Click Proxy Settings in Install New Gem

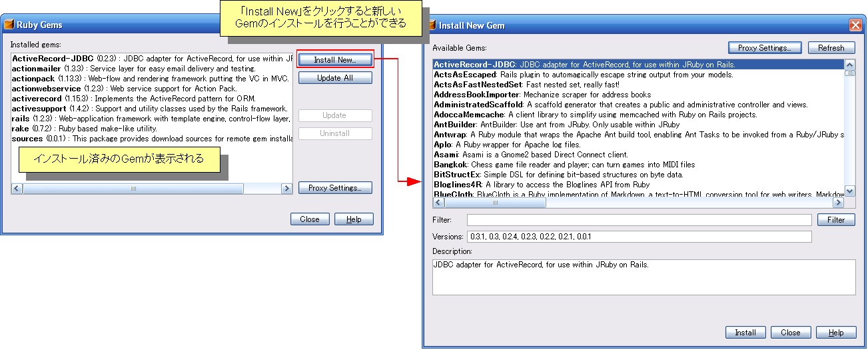click(x=765, y=48)
